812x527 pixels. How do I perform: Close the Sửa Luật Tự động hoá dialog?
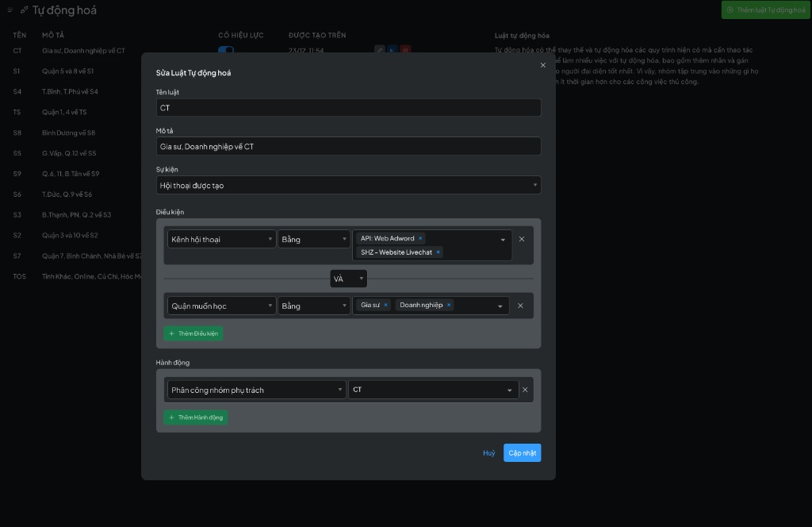click(543, 65)
